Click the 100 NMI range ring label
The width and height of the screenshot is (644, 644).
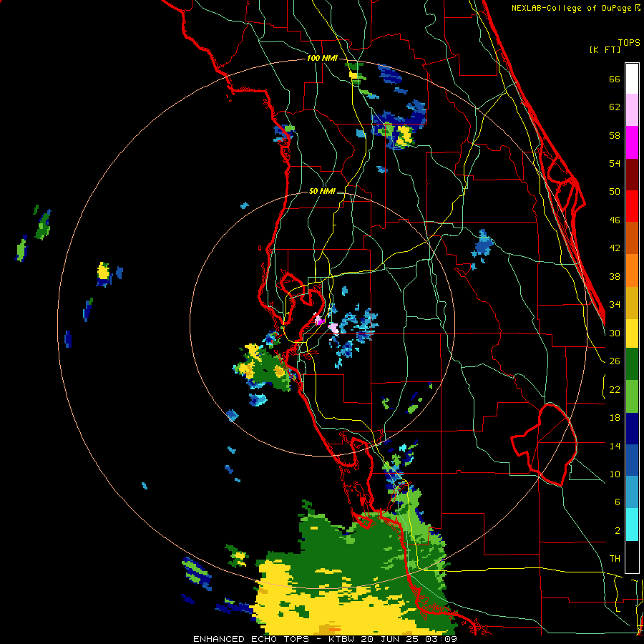(x=322, y=59)
